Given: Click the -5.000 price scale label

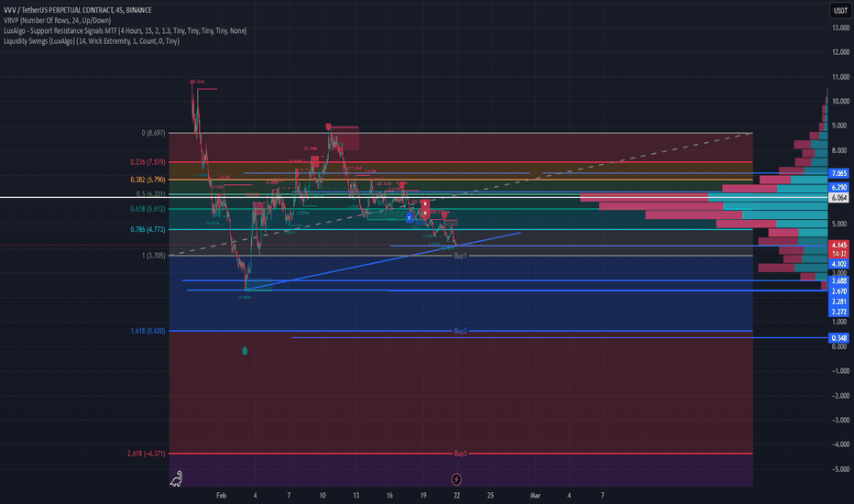Looking at the screenshot, I should [x=840, y=468].
